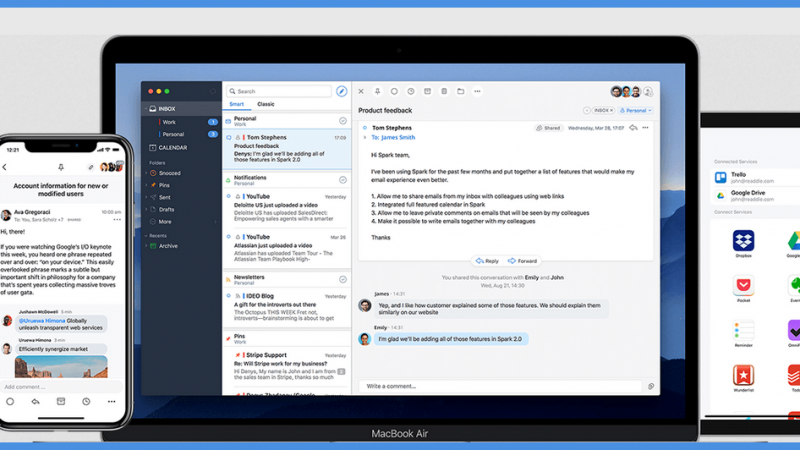This screenshot has width=800, height=450.
Task: Reply using the Reply button
Action: point(487,261)
